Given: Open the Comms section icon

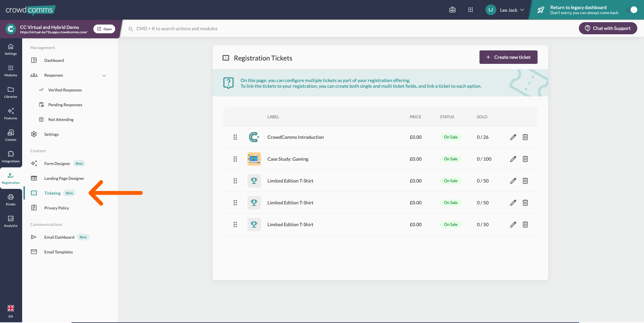Looking at the screenshot, I should pos(11,135).
